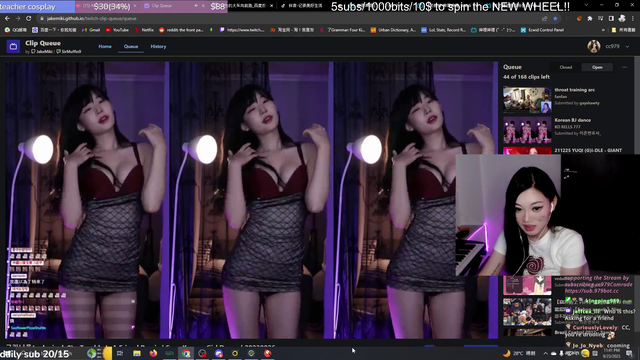Set the queue to Open

(597, 67)
